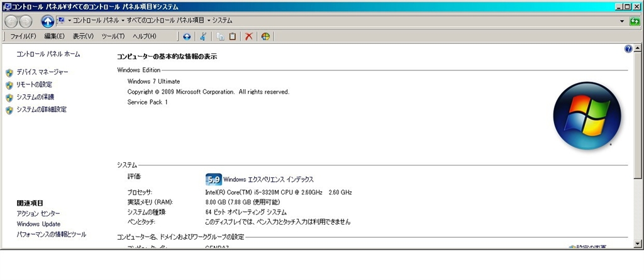Open the address bar history dropdown arrow

tap(623, 21)
